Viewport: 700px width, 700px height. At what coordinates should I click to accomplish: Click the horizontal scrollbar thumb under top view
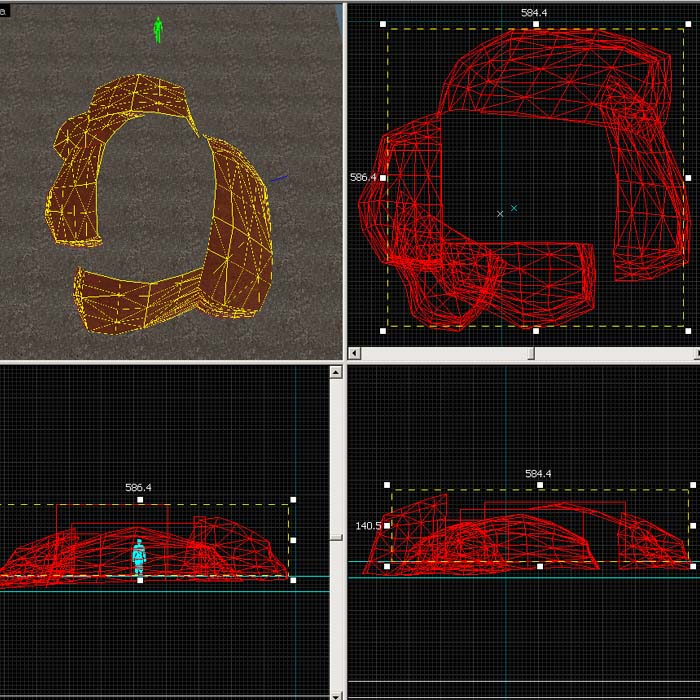(531, 353)
